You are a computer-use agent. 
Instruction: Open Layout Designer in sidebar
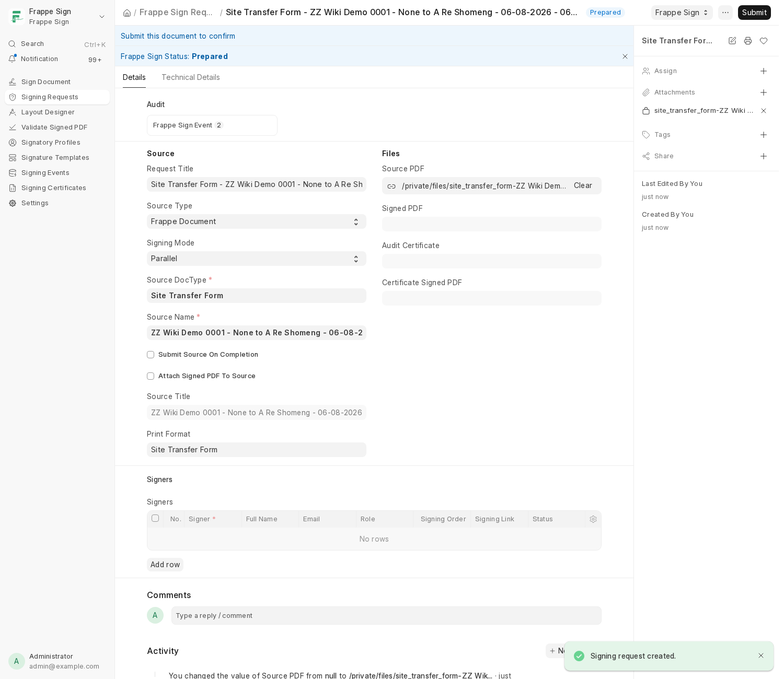pyautogui.click(x=57, y=112)
